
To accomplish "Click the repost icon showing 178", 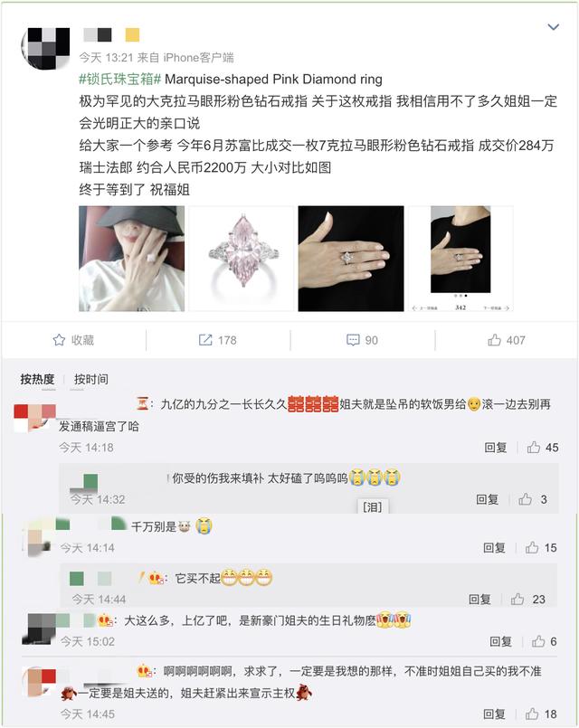I will tap(205, 340).
